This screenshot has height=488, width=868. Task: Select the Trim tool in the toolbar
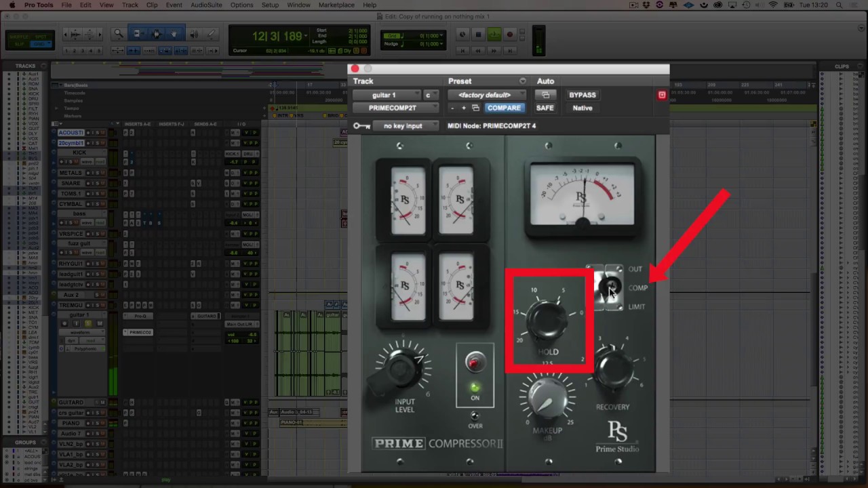[138, 34]
